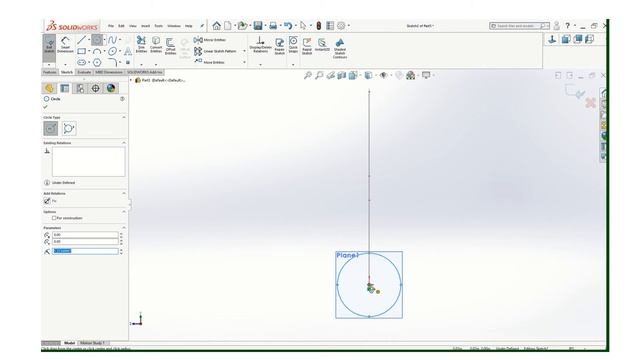Screen dimensions: 640x360
Task: Click Linear Sketch Pattern
Action: tap(216, 51)
